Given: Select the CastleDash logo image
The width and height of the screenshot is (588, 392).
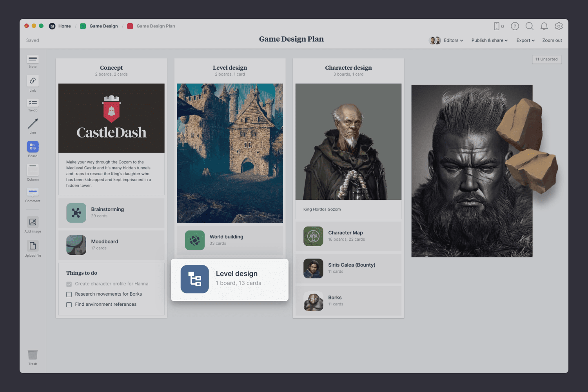Looking at the screenshot, I should pyautogui.click(x=111, y=118).
